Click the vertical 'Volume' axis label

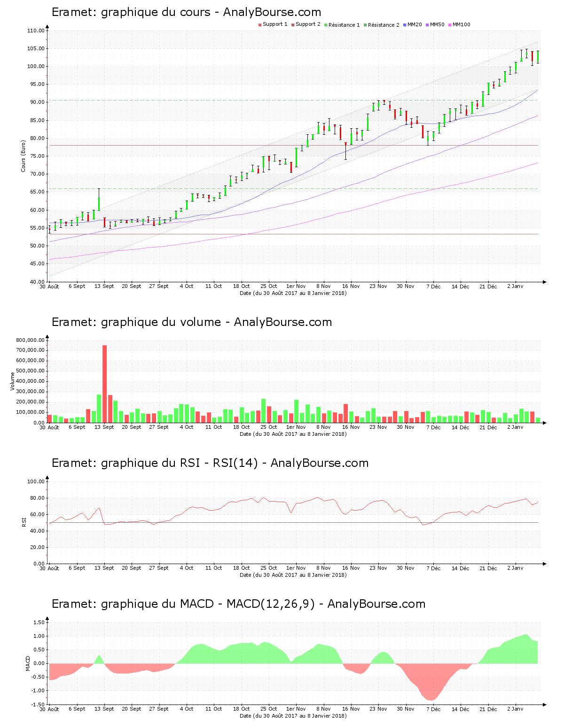13,381
